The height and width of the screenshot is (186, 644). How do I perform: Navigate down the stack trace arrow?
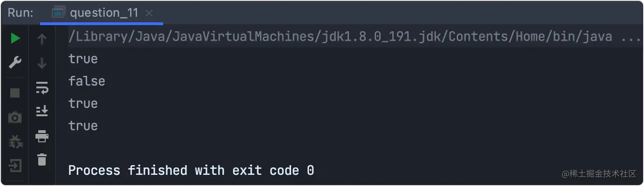(x=42, y=63)
